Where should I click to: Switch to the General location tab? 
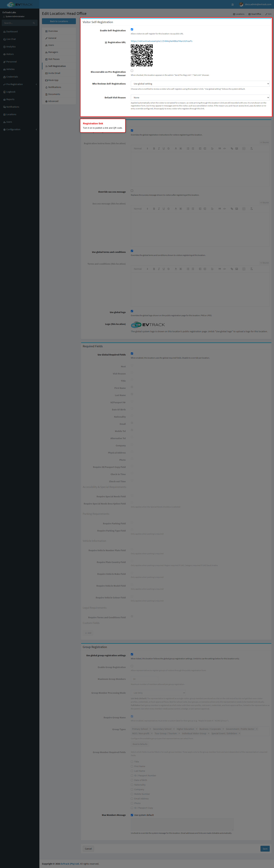(x=59, y=38)
